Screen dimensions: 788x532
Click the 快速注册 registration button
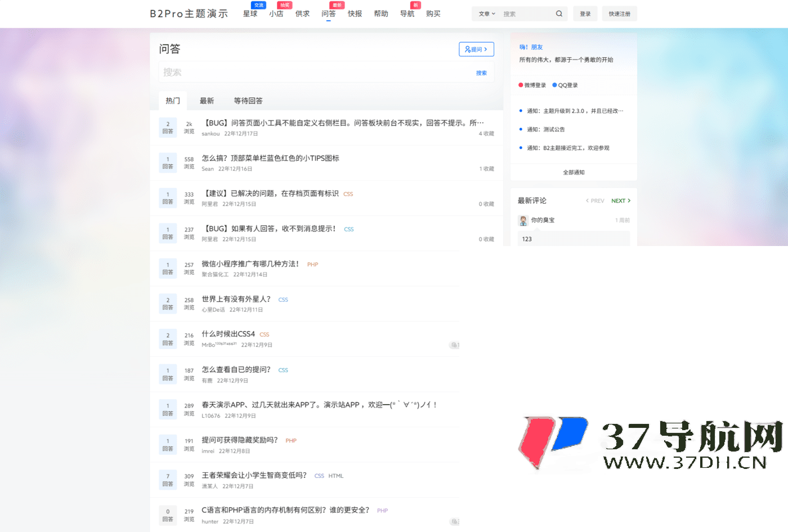619,13
